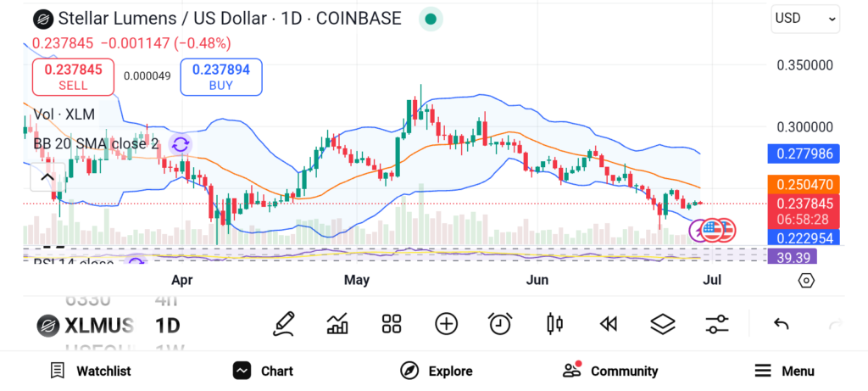
Task: Tap the US flag economic event marker
Action: pos(712,231)
